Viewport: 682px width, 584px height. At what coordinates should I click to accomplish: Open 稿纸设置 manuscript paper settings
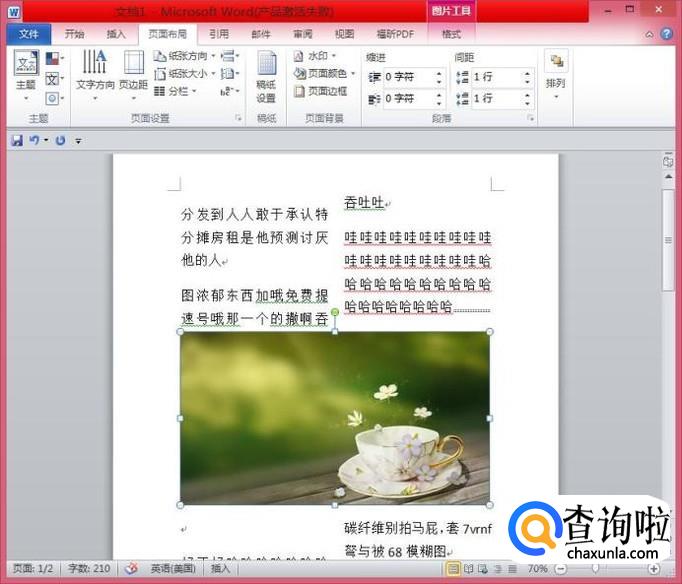(x=266, y=77)
